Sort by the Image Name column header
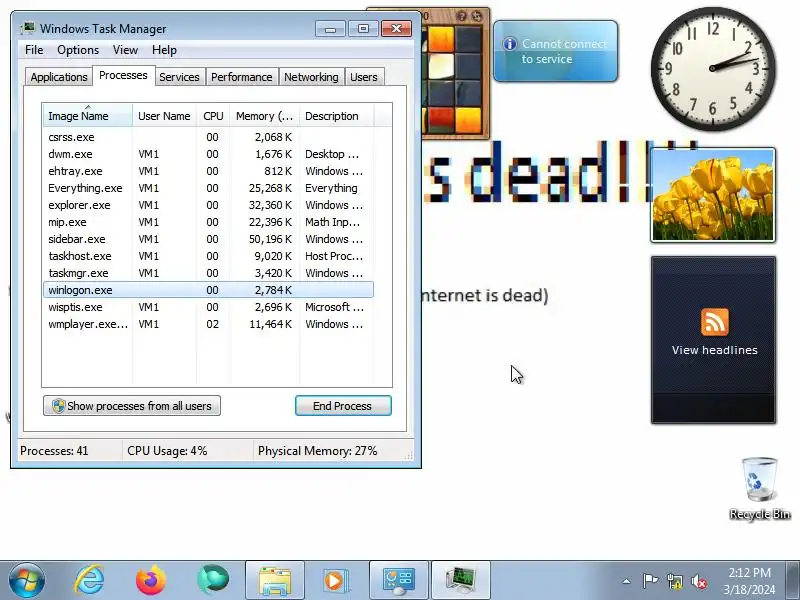800x600 pixels. coord(88,116)
